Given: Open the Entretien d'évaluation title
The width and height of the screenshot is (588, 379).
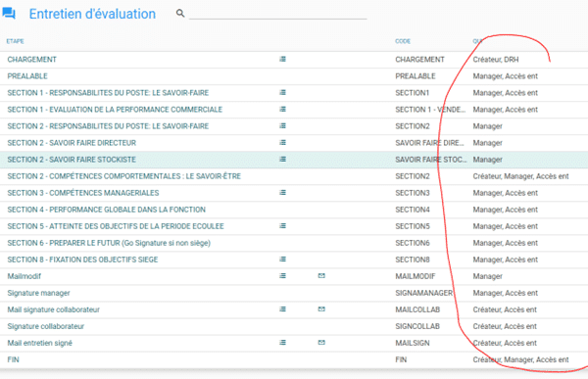Looking at the screenshot, I should tap(92, 14).
